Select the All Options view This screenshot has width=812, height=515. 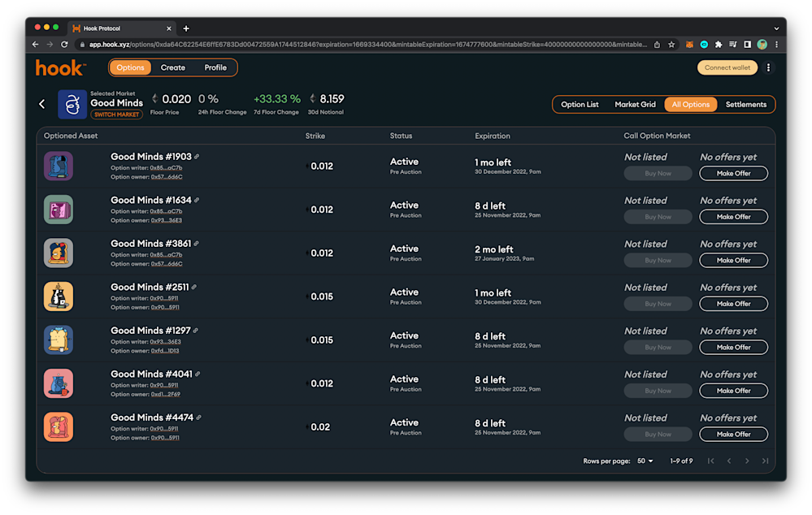(691, 105)
